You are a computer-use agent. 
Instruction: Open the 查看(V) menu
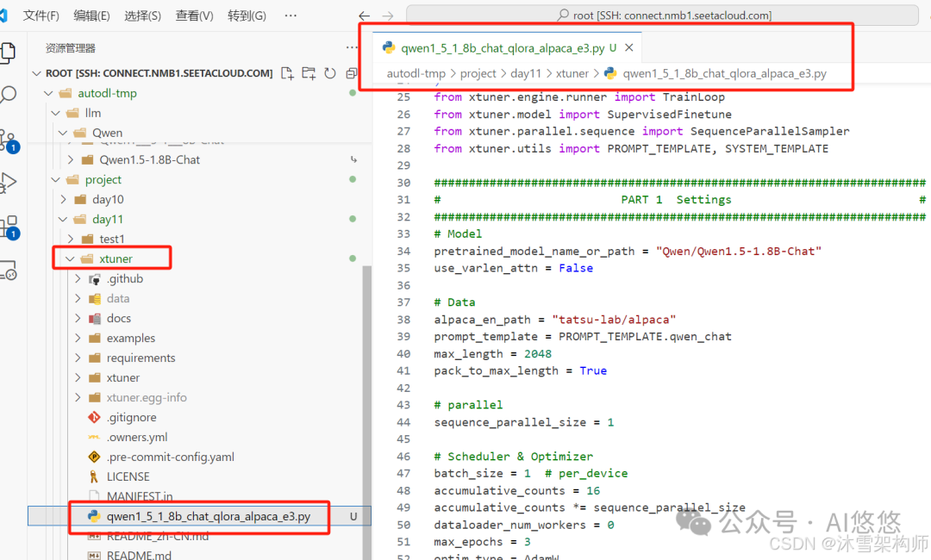(x=194, y=16)
